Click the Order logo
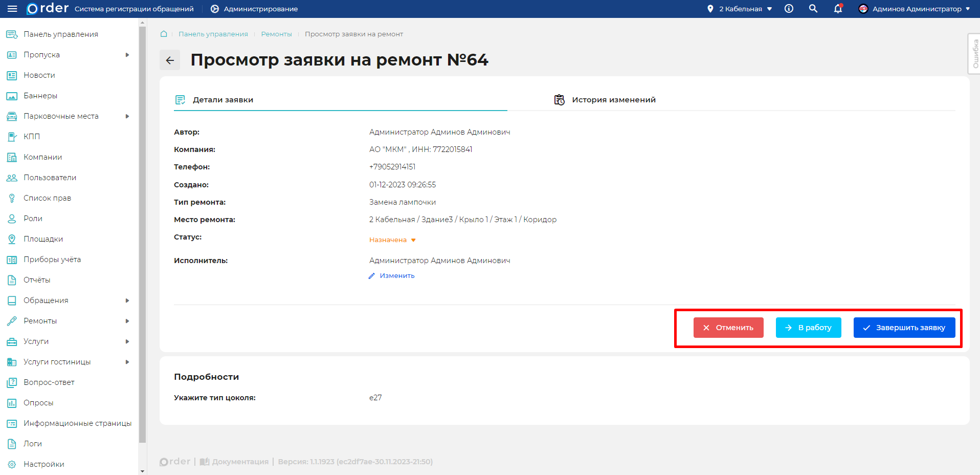Image resolution: width=980 pixels, height=475 pixels. 47,8
